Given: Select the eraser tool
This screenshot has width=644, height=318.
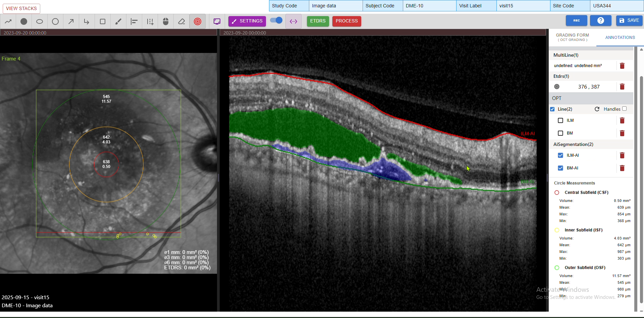Looking at the screenshot, I should (181, 21).
